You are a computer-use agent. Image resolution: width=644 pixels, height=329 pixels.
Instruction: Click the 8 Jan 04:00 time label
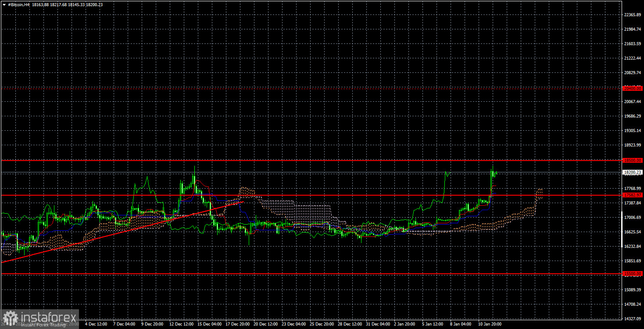[461, 324]
